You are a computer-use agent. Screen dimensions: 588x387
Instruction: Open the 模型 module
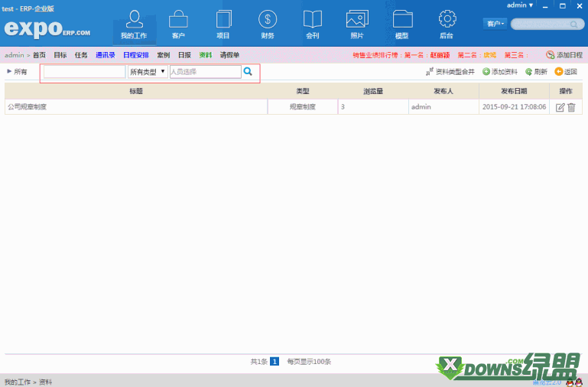402,24
